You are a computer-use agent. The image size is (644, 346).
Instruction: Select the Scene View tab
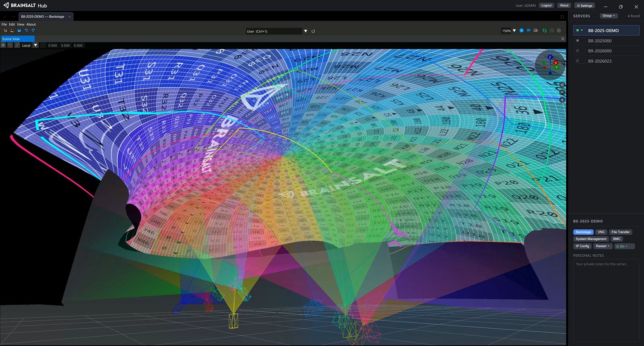coord(18,39)
